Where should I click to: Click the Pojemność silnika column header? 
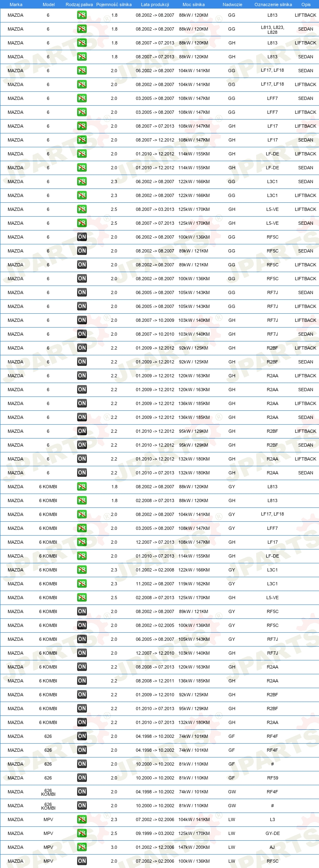114,4
